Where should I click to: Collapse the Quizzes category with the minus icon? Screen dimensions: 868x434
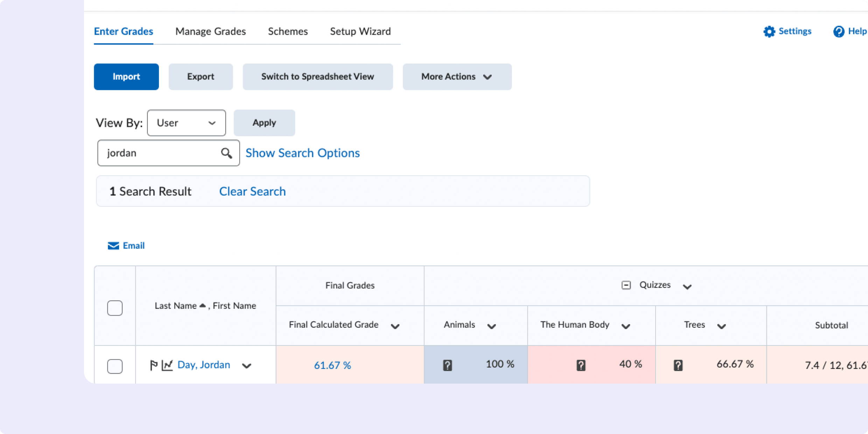[x=626, y=285]
